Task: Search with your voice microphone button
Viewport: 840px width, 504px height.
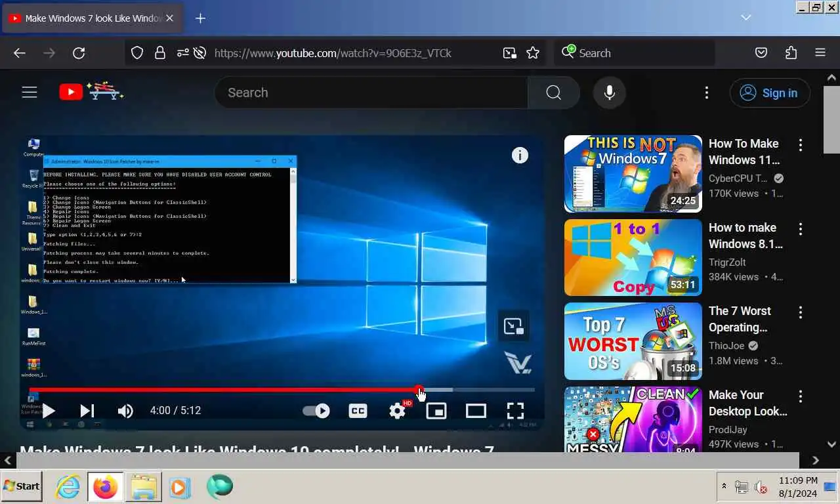Action: coord(610,93)
